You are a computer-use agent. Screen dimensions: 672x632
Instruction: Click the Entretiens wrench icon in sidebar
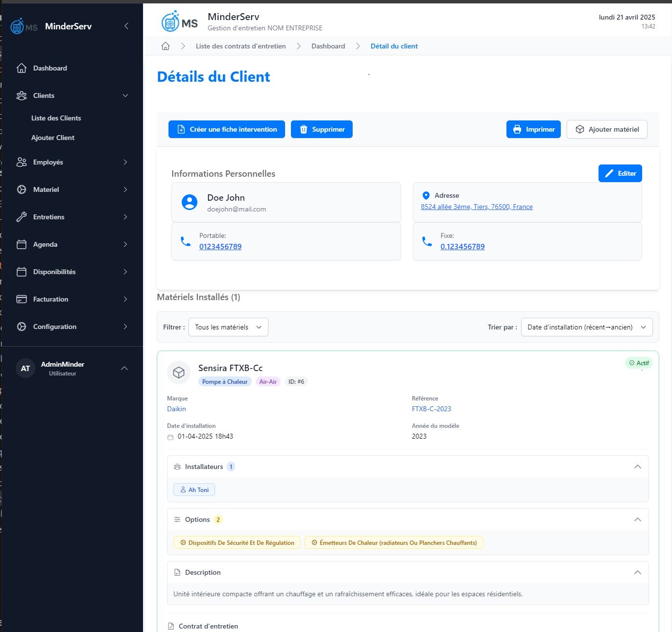point(22,217)
